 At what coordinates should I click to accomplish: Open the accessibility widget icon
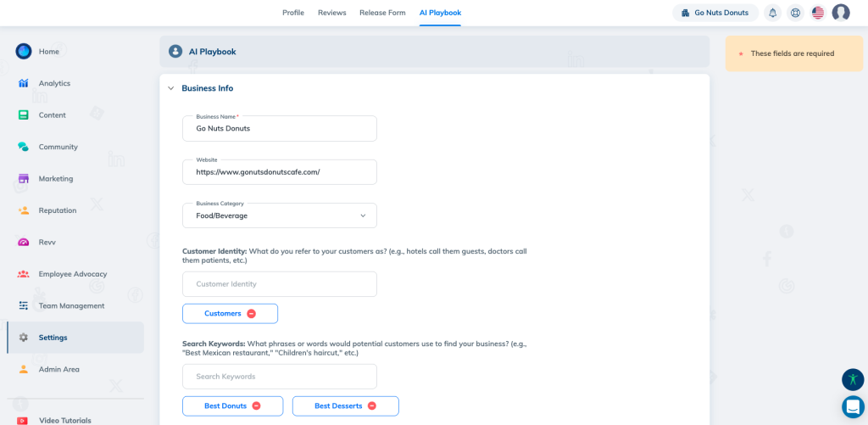click(852, 379)
